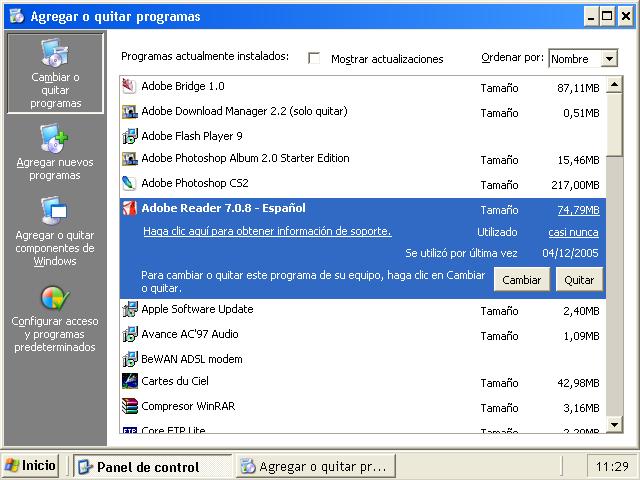
Task: Select the Compresor WinRAR entry
Action: pos(362,407)
